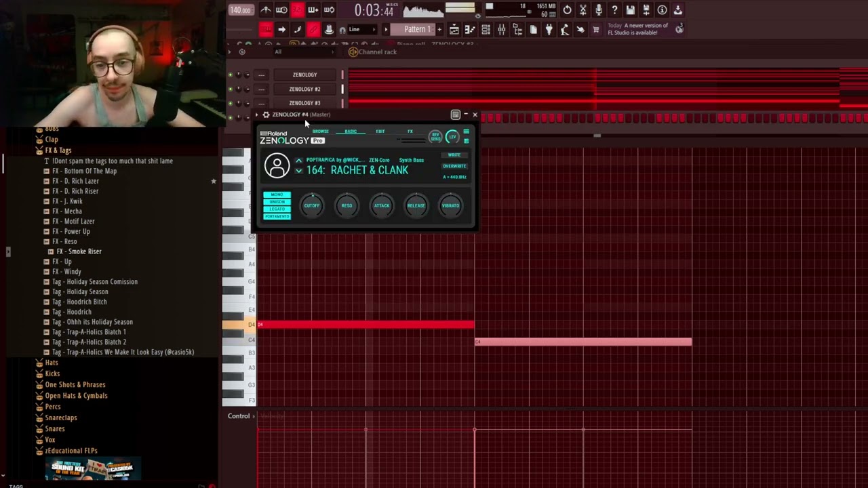Toggle the metronome in the top toolbar
The image size is (868, 488).
266,9
